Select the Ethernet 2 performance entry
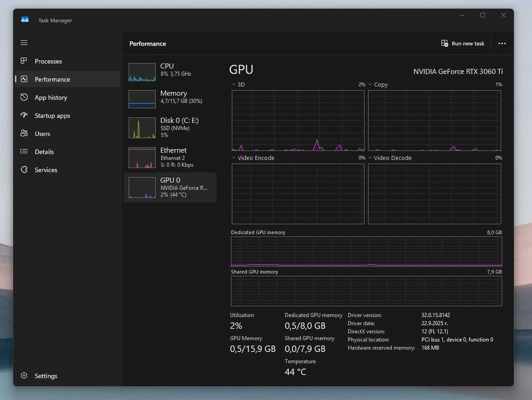This screenshot has height=400, width=532. click(170, 157)
